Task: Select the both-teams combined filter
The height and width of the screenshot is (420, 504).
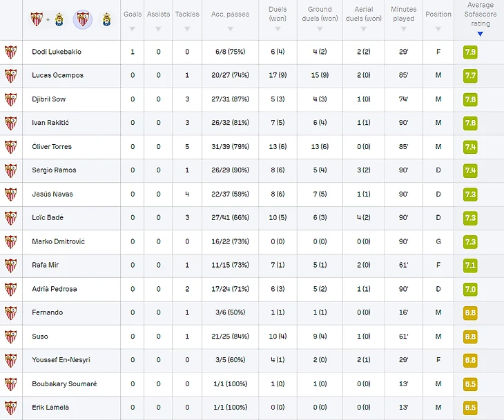Action: coord(47,19)
